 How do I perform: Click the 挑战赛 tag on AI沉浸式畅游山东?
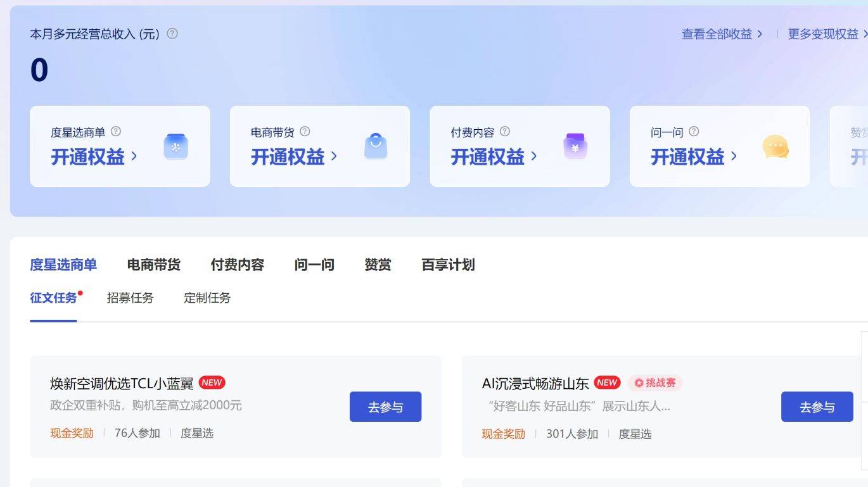655,383
